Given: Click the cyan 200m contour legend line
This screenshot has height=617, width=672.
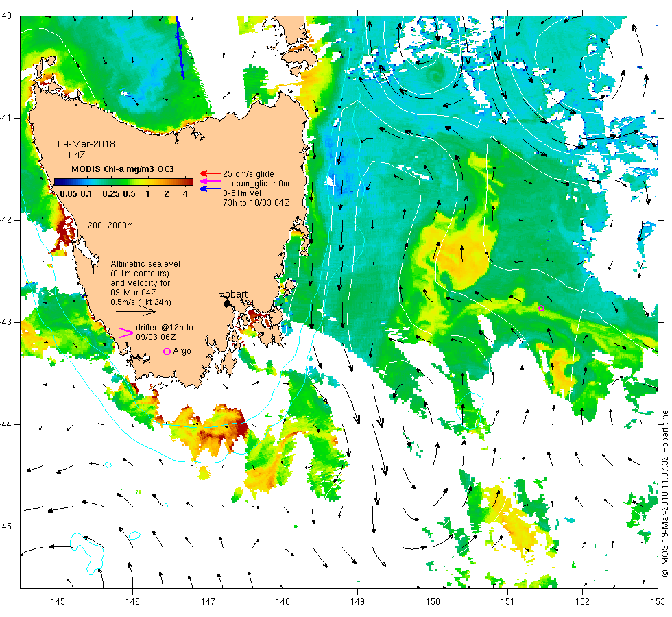Looking at the screenshot, I should point(96,232).
